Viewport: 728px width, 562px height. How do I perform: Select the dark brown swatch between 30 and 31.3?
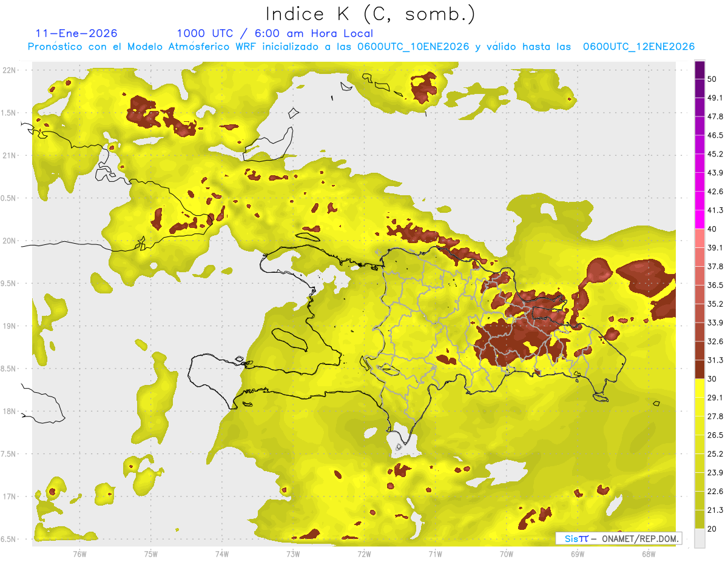point(699,369)
